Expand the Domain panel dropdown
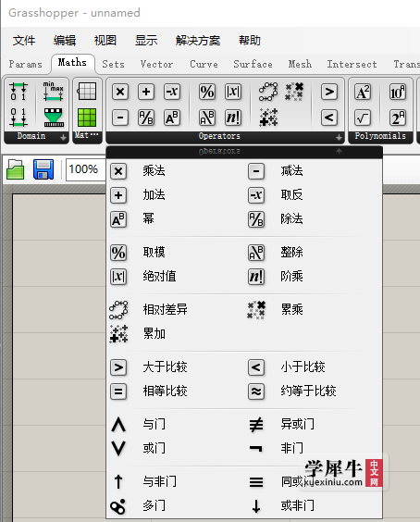The image size is (420, 522). point(63,137)
